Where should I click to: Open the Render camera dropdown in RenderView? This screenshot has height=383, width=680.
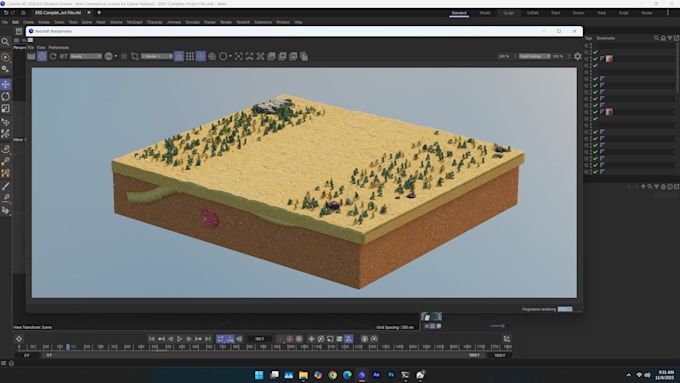[157, 56]
